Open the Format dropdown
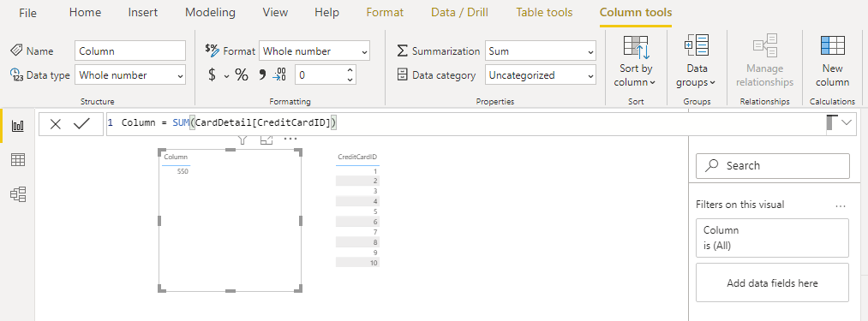 314,51
